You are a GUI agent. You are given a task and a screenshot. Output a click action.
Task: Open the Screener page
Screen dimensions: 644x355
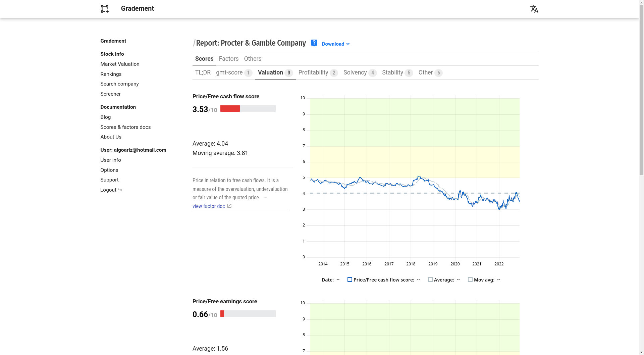point(110,94)
